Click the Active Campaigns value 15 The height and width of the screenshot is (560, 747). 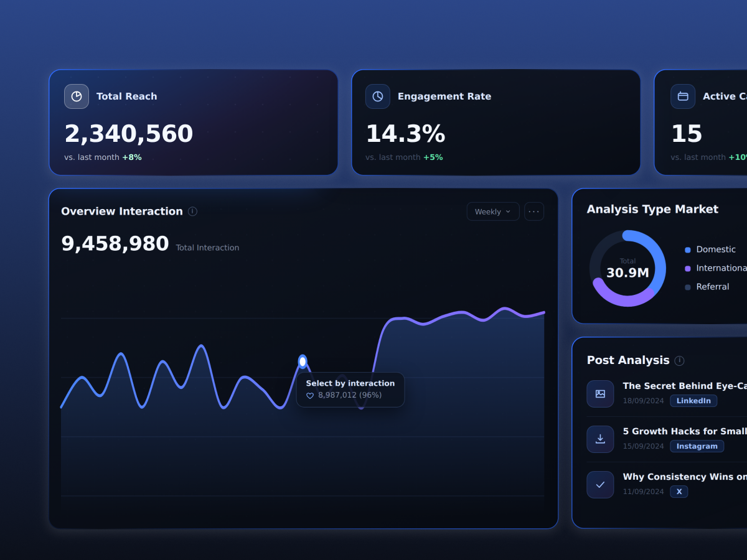687,134
